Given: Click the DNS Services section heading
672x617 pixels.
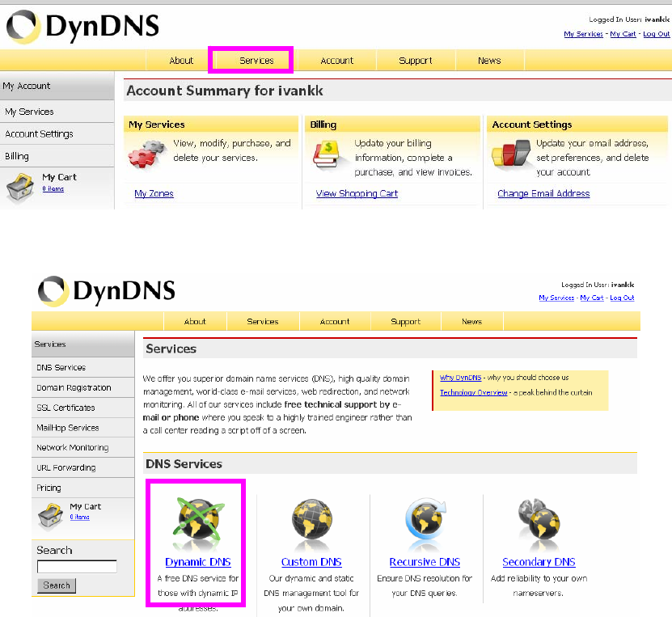Looking at the screenshot, I should coord(184,464).
